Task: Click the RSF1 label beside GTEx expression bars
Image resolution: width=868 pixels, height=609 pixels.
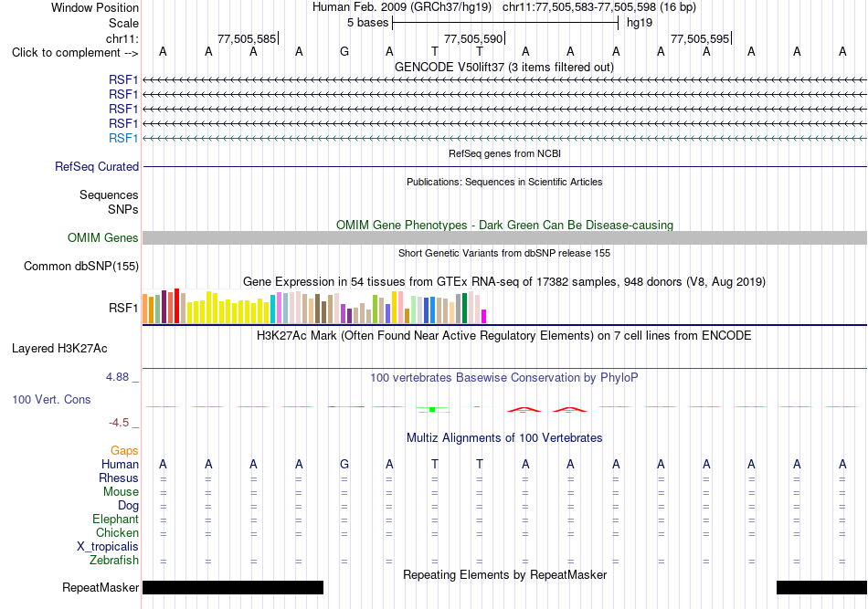Action: pyautogui.click(x=123, y=308)
